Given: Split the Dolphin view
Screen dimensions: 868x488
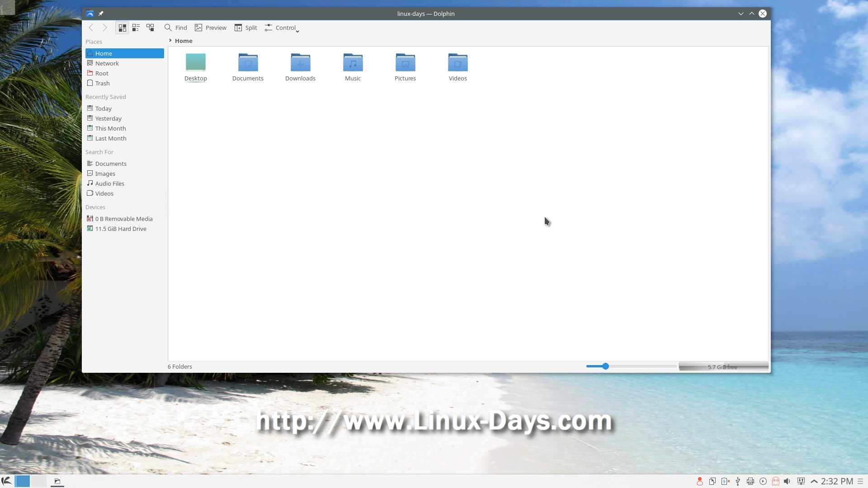Looking at the screenshot, I should pos(246,28).
